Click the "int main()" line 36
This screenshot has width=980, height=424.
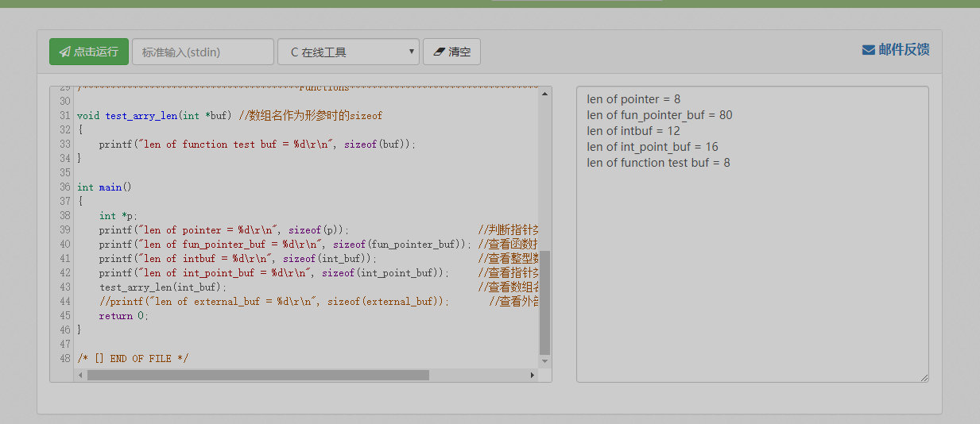[104, 187]
